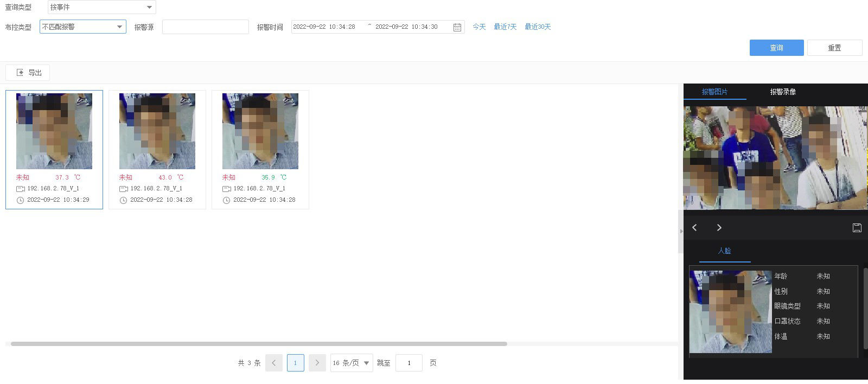868x384 pixels.
Task: Click the 性别 row in face details
Action: pyautogui.click(x=802, y=291)
